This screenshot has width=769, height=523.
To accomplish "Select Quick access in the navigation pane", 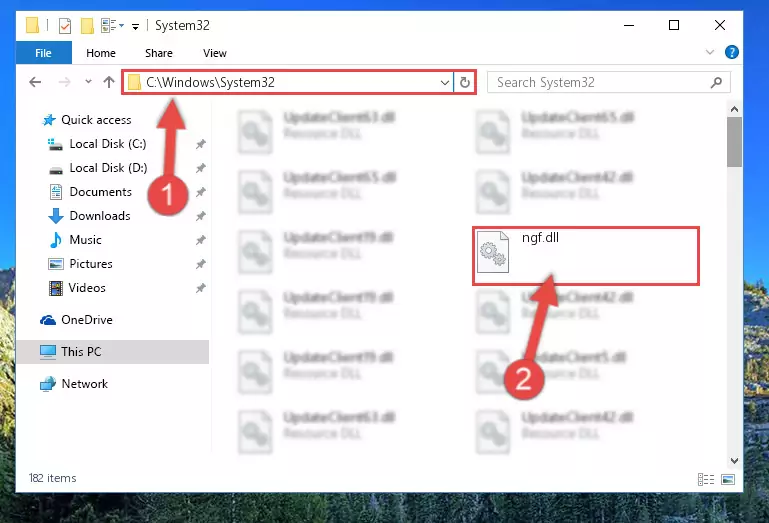I will click(96, 120).
